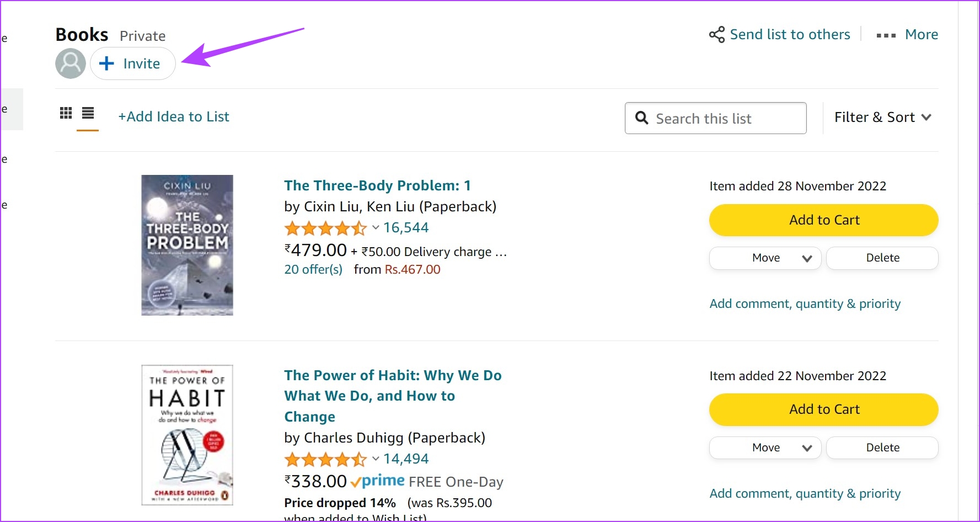980x522 pixels.
Task: Open The Three-Body Problem: 1 title link
Action: [x=377, y=185]
